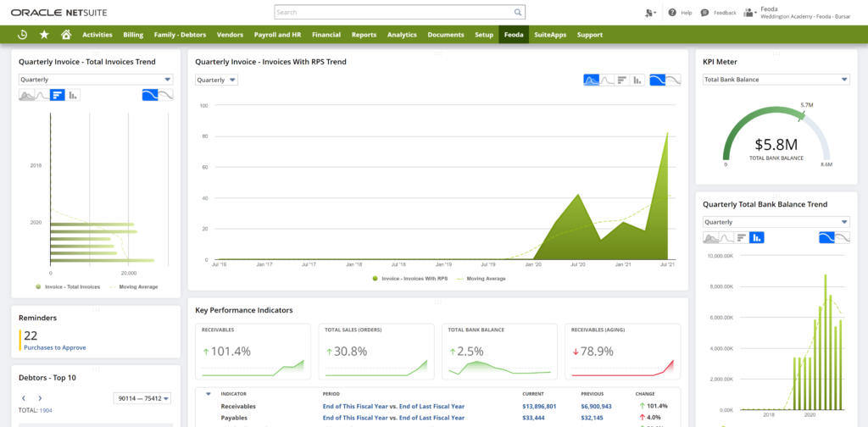Open the Shortcuts star icon
The width and height of the screenshot is (868, 427).
[x=44, y=34]
